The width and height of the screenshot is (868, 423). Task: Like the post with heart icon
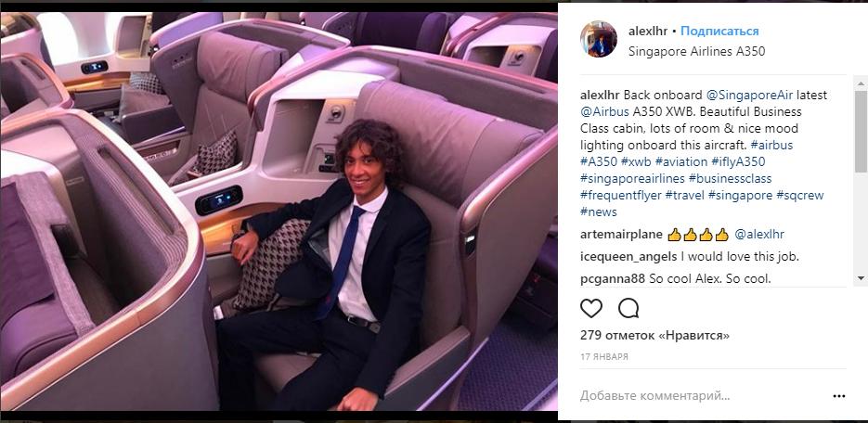tap(591, 308)
